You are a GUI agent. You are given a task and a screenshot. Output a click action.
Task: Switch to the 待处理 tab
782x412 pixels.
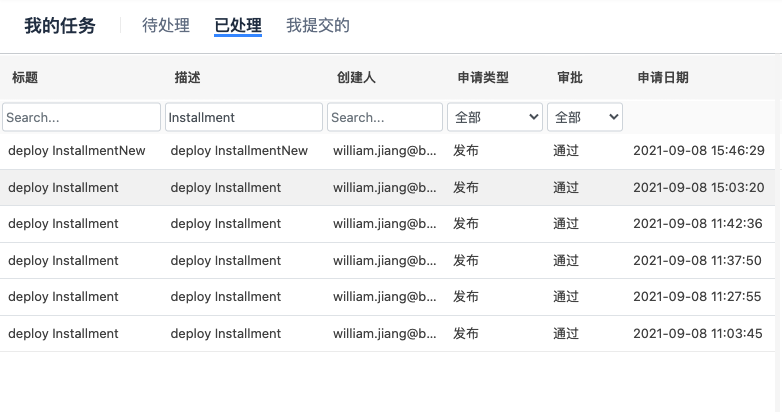166,26
